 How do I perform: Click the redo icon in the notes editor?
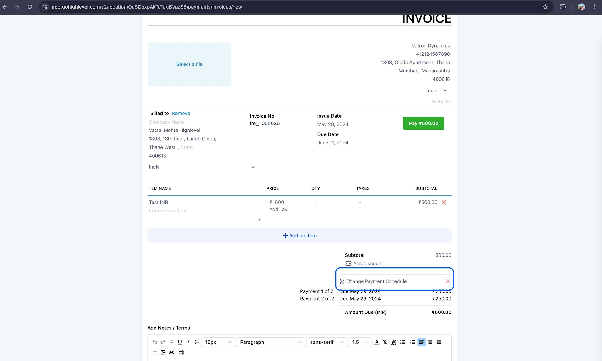coord(163,342)
